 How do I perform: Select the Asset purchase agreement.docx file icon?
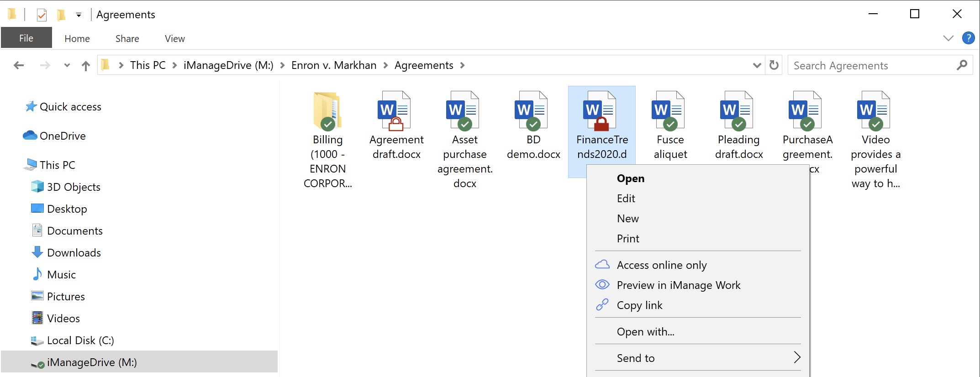tap(463, 111)
